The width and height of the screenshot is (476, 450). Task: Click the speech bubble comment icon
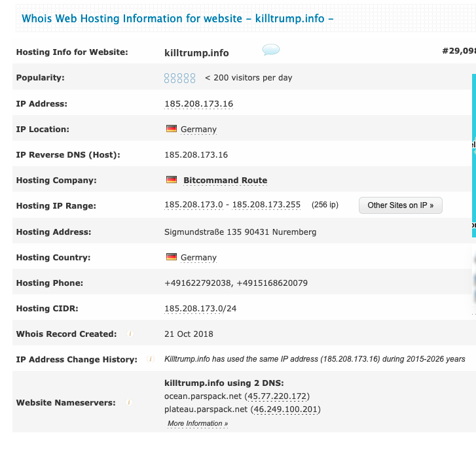click(x=271, y=50)
